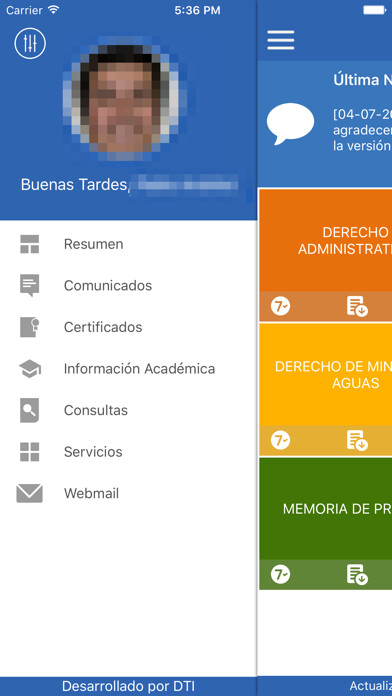Tap the battery icon in status bar

(375, 10)
